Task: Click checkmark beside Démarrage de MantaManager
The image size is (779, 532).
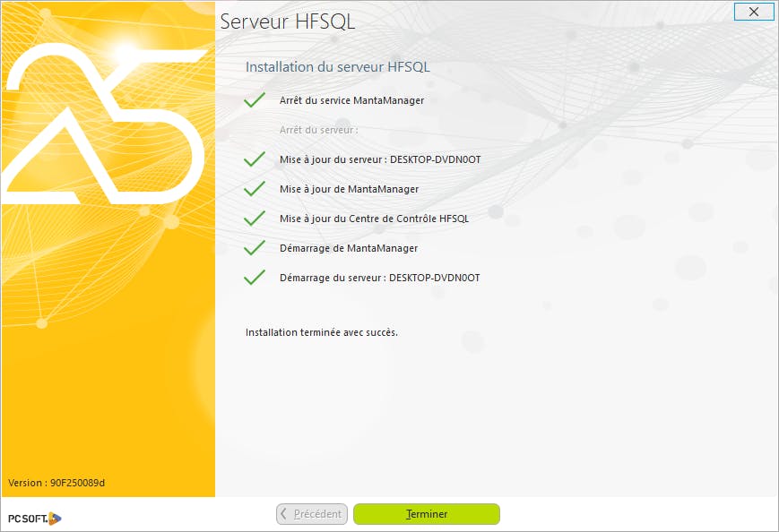Action: pyautogui.click(x=255, y=247)
